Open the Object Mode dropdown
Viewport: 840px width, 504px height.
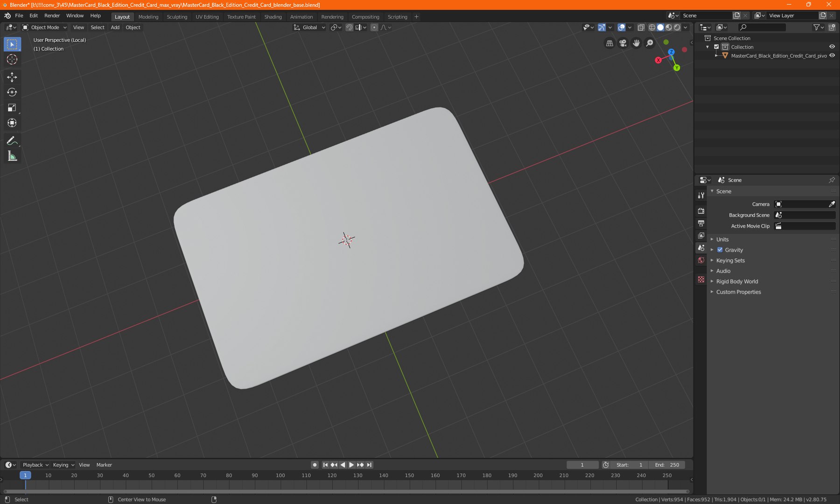pos(45,28)
